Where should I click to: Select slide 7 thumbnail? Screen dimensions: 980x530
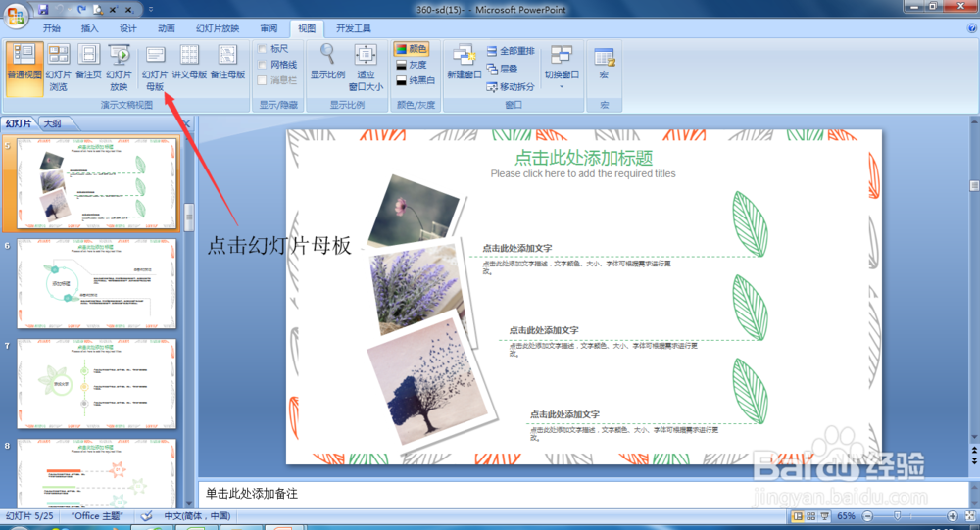97,384
